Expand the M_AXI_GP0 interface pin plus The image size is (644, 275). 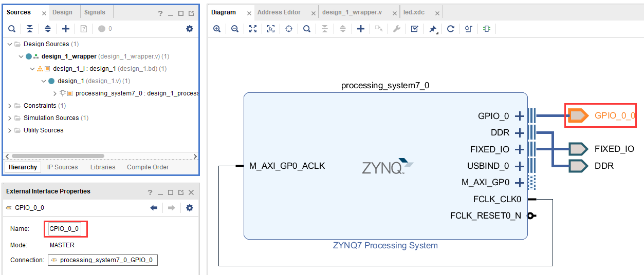(520, 182)
